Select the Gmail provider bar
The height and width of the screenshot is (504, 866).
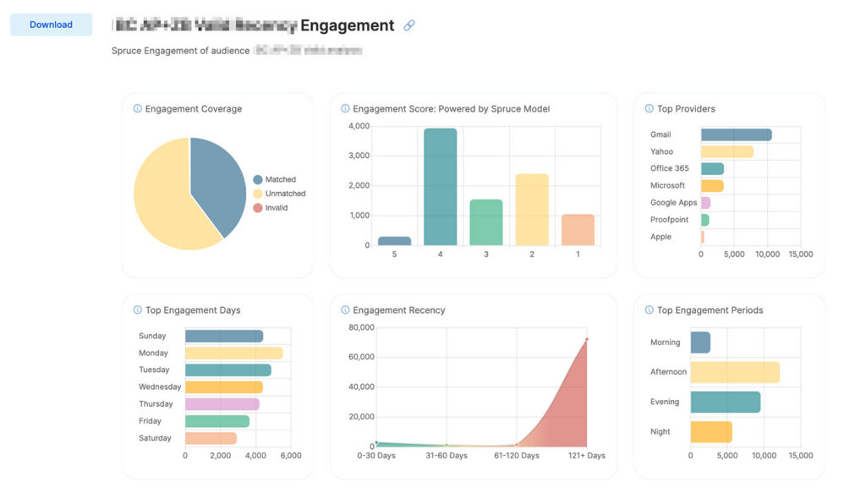[x=737, y=134]
